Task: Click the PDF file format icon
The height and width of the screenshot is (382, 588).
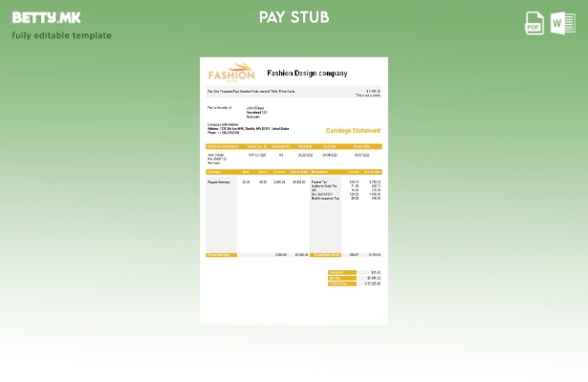Action: point(534,23)
